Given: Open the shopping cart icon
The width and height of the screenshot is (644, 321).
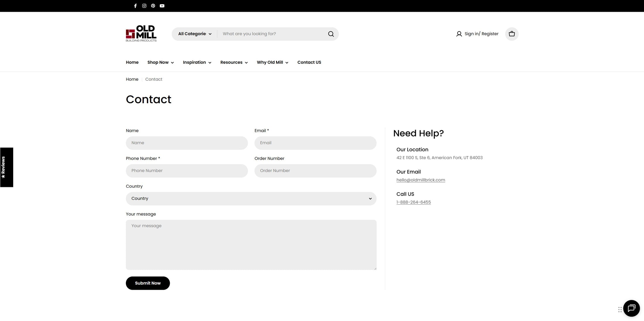Looking at the screenshot, I should tap(512, 34).
